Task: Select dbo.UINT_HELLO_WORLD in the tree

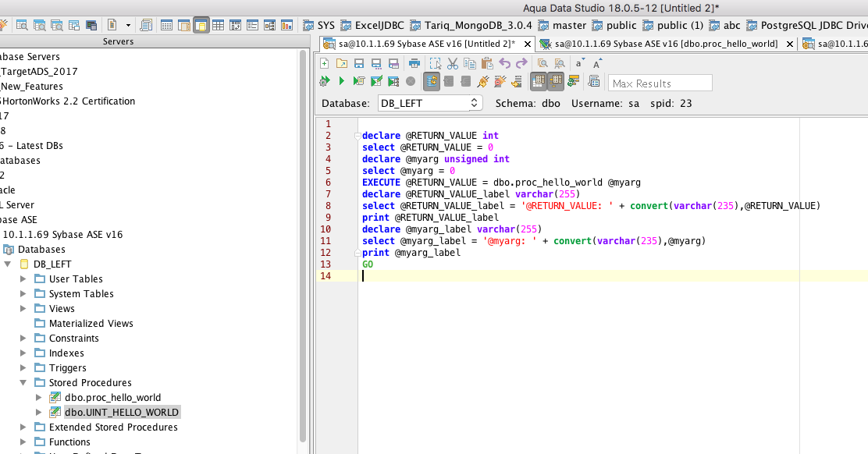Action: pos(121,413)
